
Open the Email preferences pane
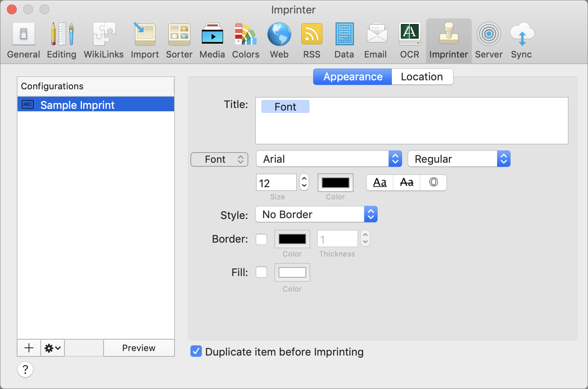click(x=376, y=41)
